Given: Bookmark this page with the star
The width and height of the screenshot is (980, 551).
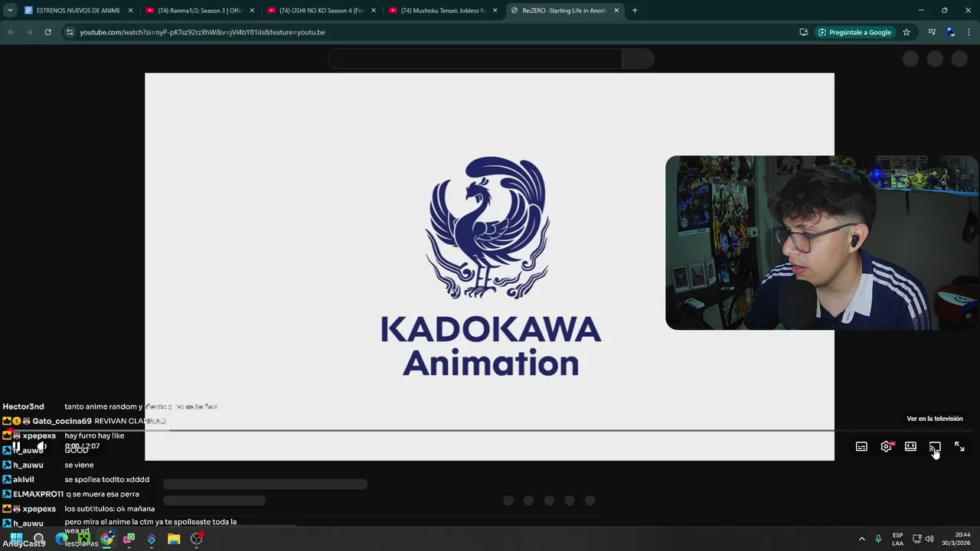Looking at the screenshot, I should [x=906, y=32].
